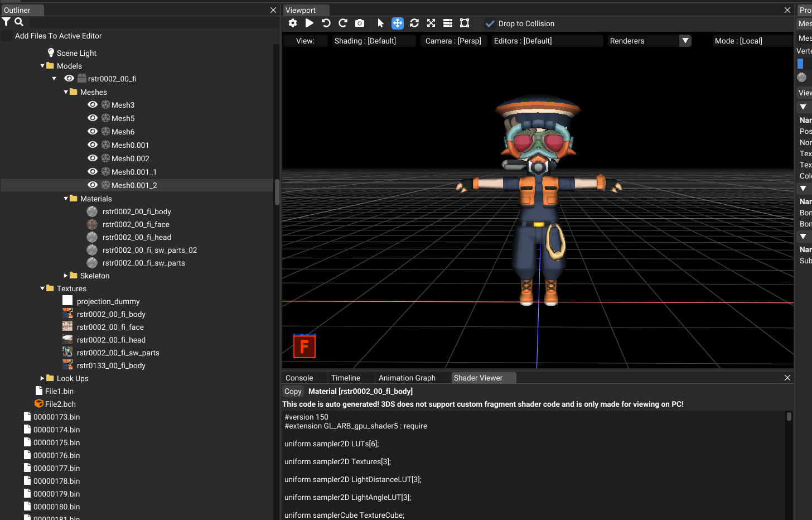Select the pointer selection tool
Viewport: 812px width, 520px height.
pos(380,23)
